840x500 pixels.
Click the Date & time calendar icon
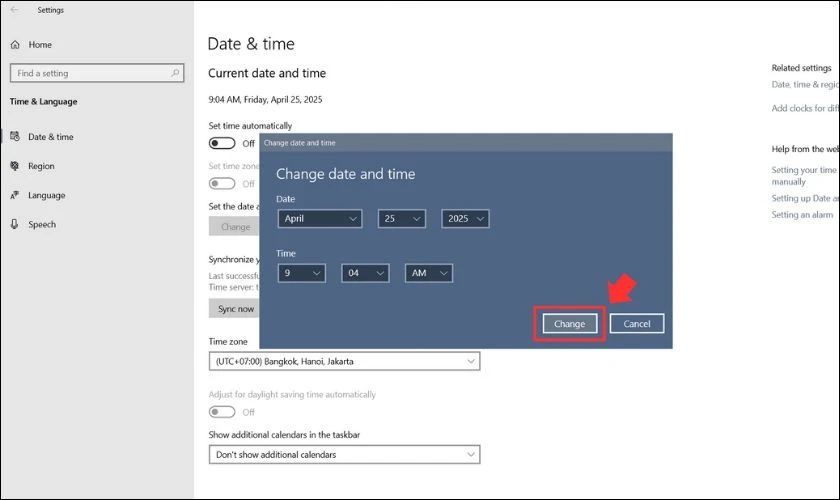15,136
